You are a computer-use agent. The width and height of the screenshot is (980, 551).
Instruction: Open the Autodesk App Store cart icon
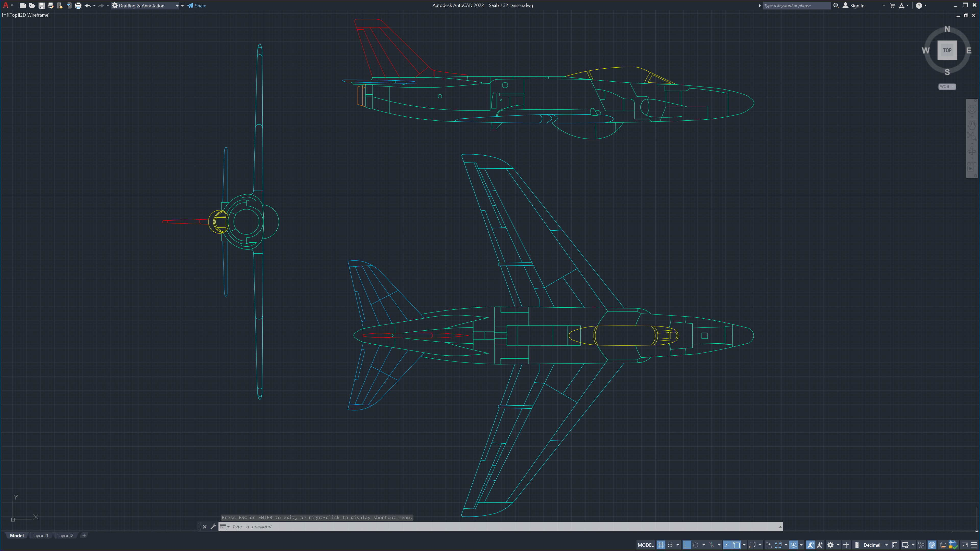click(x=892, y=6)
